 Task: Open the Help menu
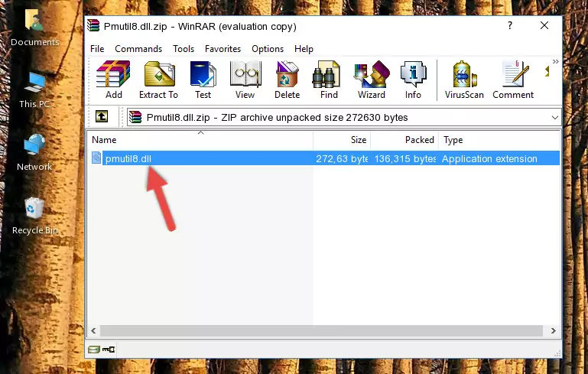[304, 49]
